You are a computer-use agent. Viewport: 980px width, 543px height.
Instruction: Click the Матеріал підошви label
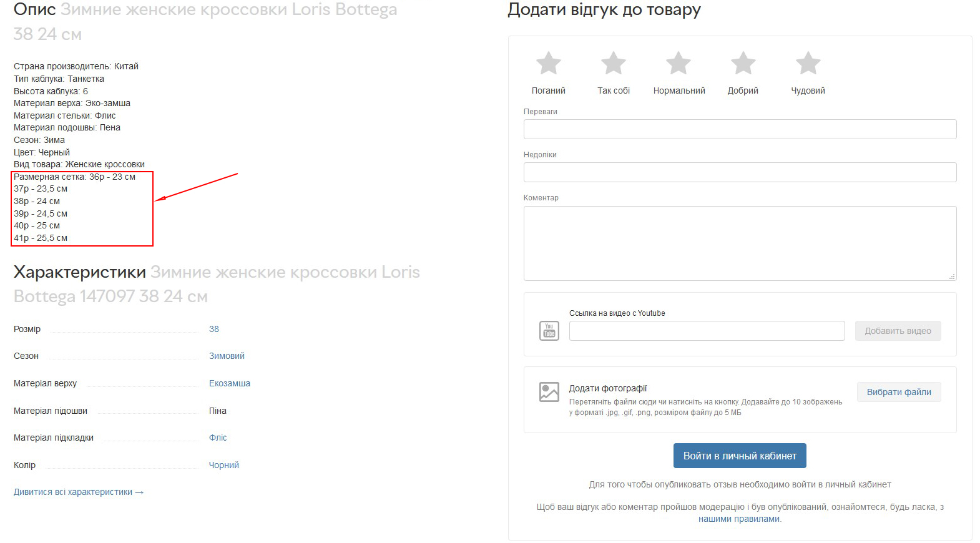coord(51,411)
